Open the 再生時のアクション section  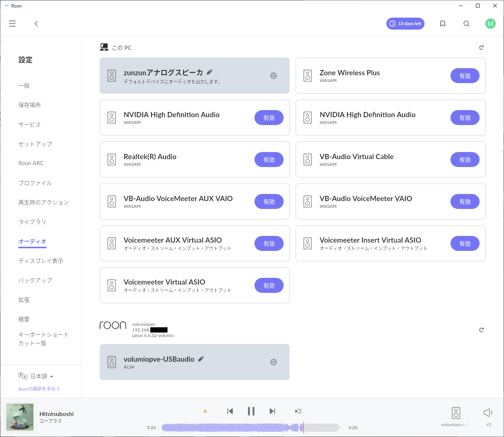[x=43, y=202]
